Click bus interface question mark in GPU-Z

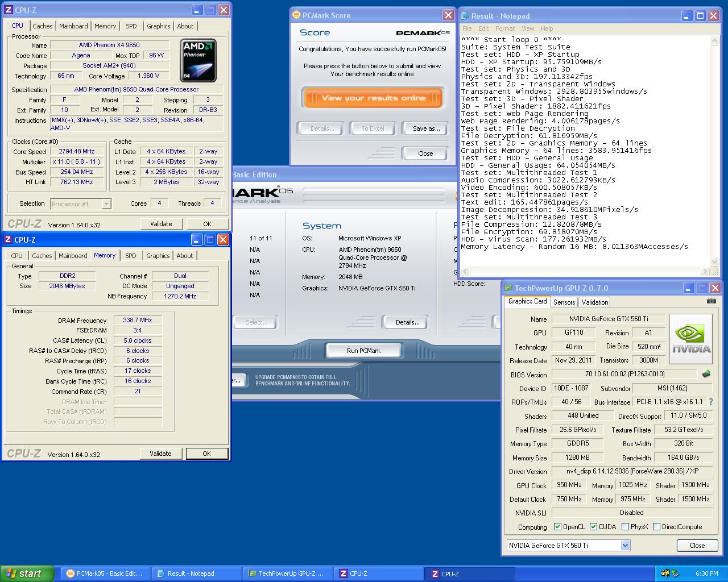tap(710, 402)
